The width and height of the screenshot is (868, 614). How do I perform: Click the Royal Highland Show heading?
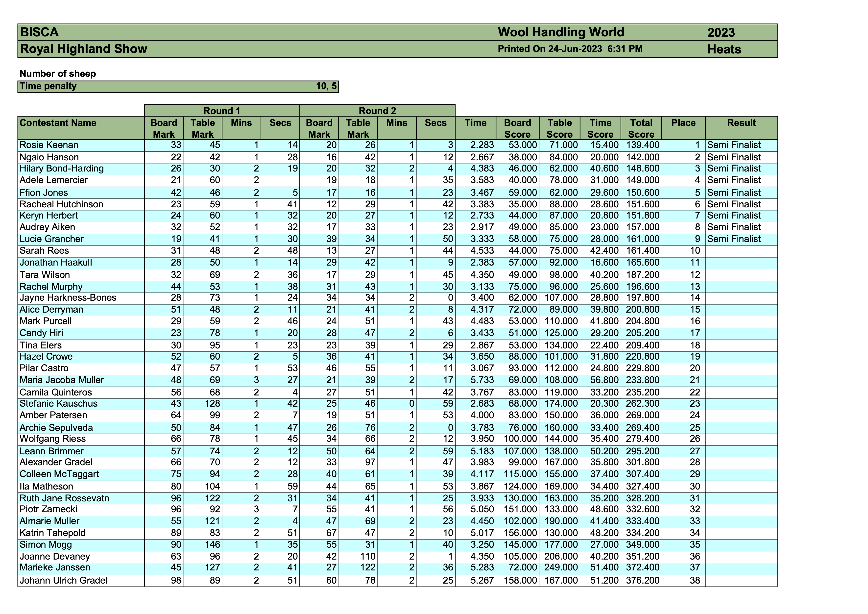(x=83, y=49)
